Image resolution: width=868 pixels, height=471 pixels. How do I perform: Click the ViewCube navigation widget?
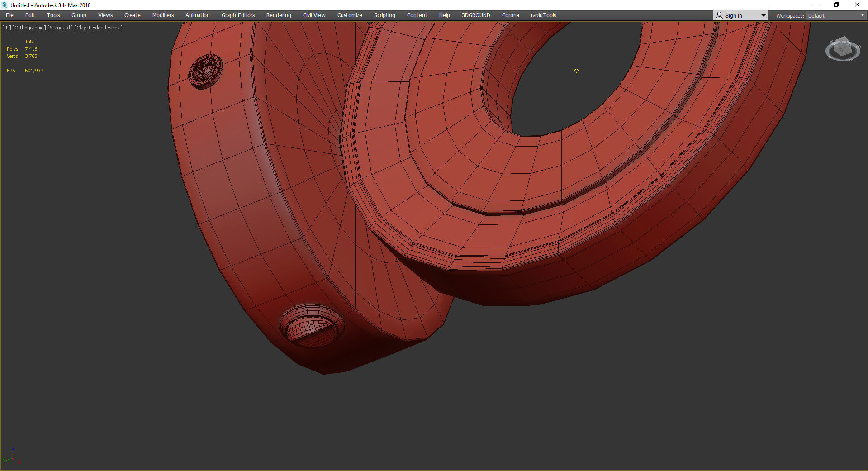(843, 49)
